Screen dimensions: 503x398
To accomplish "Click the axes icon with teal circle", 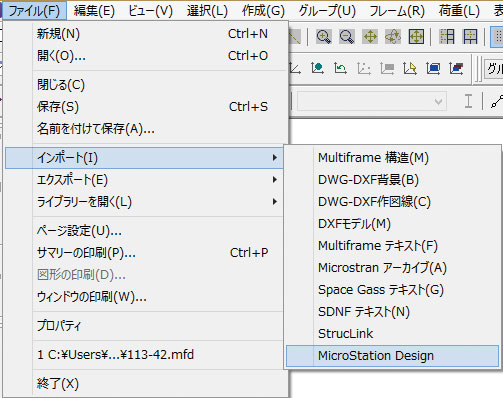I will (317, 68).
